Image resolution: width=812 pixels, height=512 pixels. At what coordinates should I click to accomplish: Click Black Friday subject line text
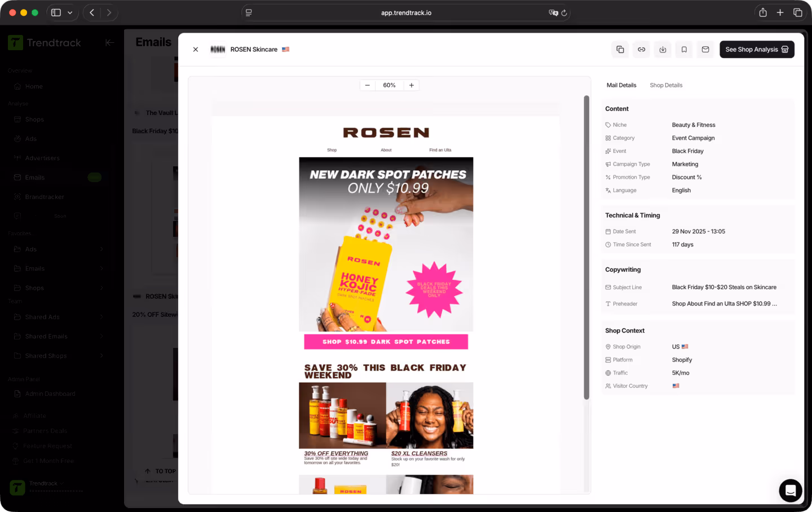click(724, 287)
